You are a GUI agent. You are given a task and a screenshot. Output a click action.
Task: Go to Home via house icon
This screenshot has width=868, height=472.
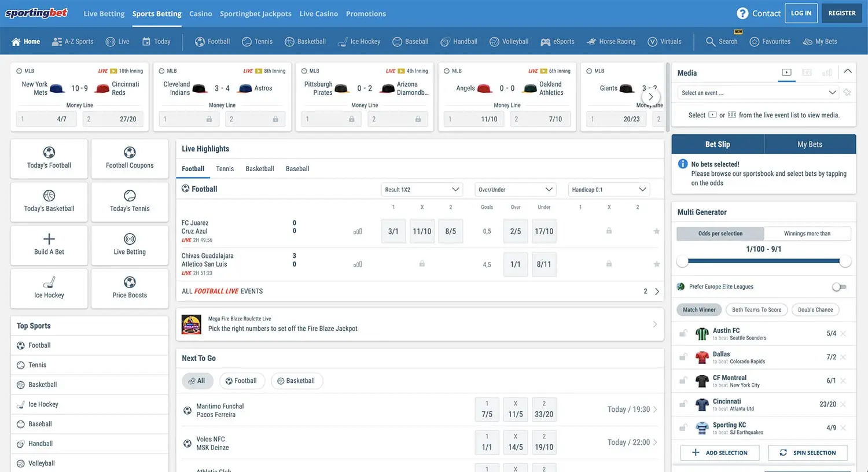coord(16,42)
